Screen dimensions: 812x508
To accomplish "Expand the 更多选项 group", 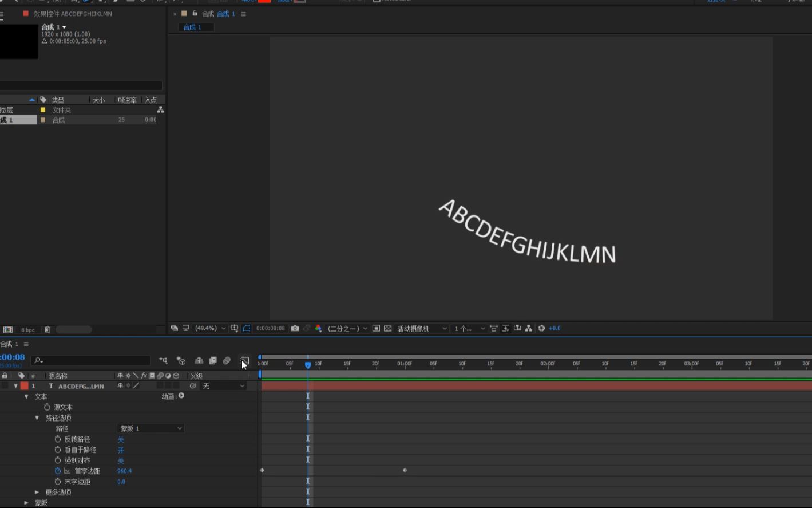I will tap(37, 492).
